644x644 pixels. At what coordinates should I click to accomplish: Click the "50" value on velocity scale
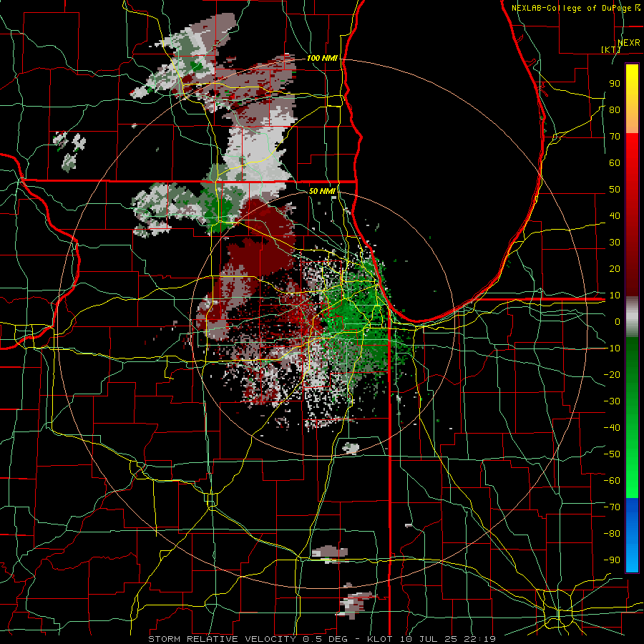pos(615,190)
